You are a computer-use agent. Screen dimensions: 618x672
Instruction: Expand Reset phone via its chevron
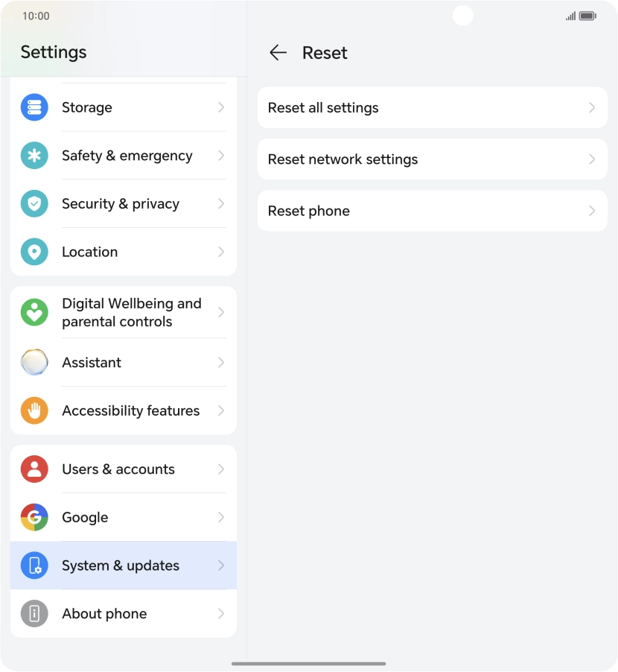pos(592,211)
